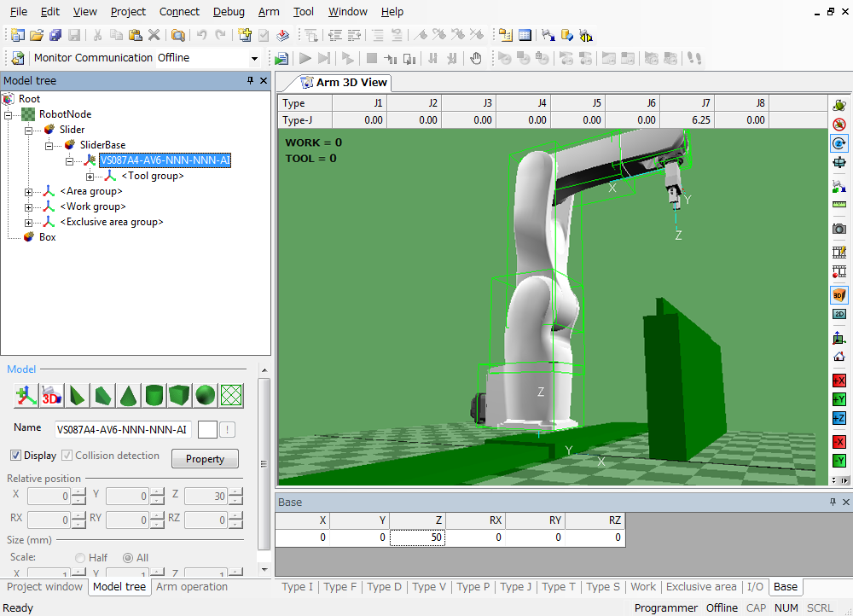Image resolution: width=853 pixels, height=616 pixels.
Task: Add a cone shape model
Action: point(128,395)
